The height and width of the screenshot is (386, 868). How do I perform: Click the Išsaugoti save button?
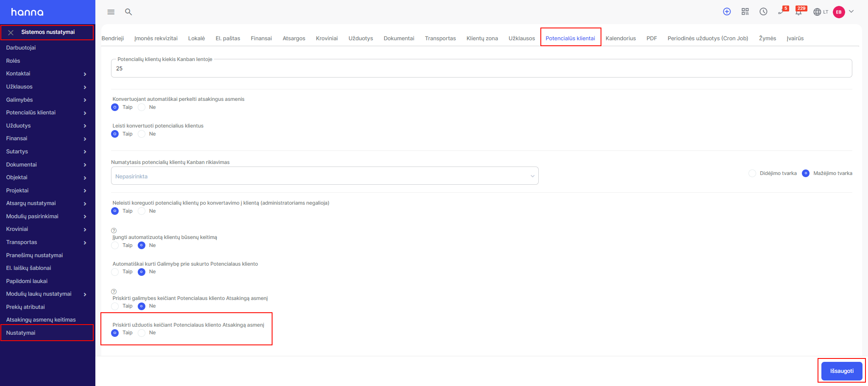[842, 371]
